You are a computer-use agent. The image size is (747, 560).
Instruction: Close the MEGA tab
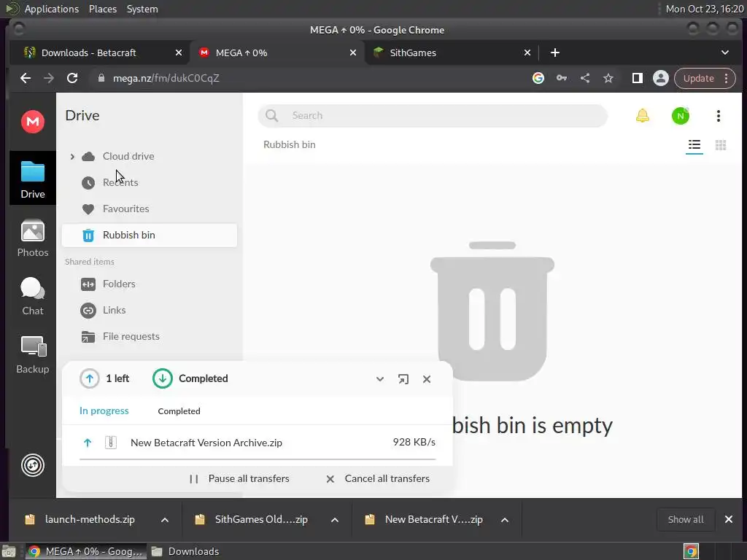pyautogui.click(x=352, y=52)
